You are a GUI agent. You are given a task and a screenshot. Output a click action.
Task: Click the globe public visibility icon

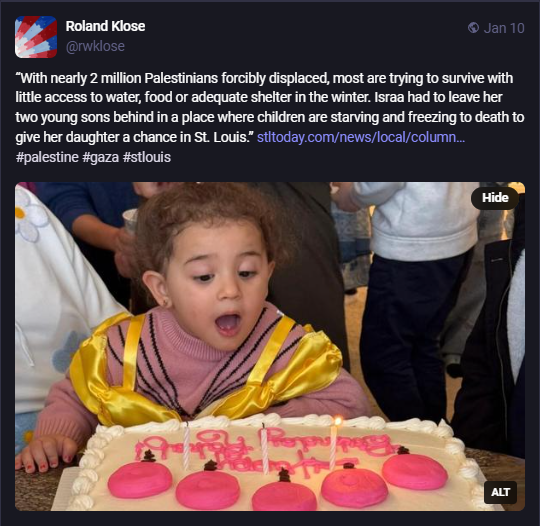[473, 28]
